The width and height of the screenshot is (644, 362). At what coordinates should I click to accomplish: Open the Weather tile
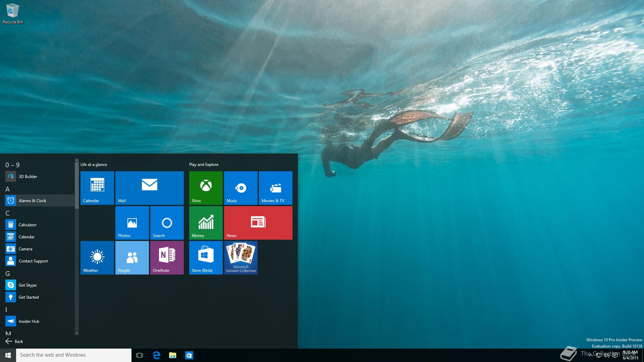coord(97,258)
